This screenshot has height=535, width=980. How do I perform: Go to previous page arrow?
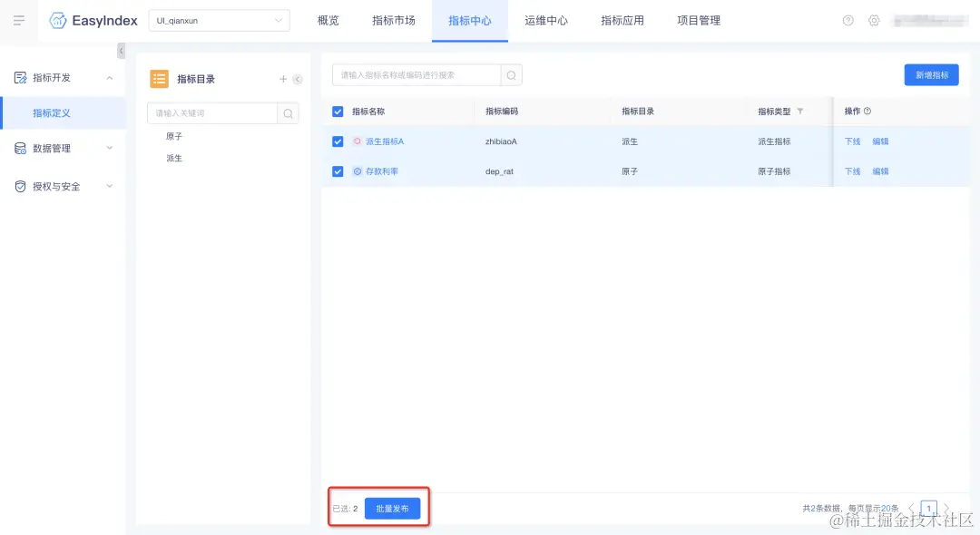(x=911, y=508)
